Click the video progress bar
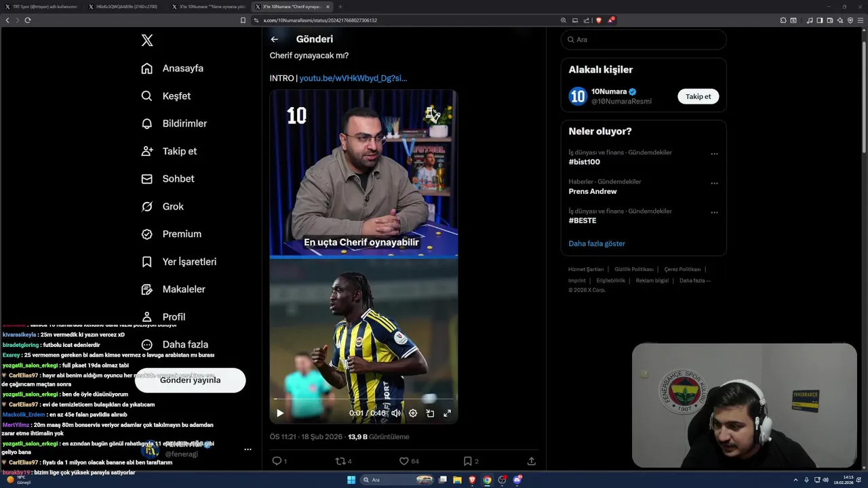Image resolution: width=868 pixels, height=488 pixels. pos(363,400)
